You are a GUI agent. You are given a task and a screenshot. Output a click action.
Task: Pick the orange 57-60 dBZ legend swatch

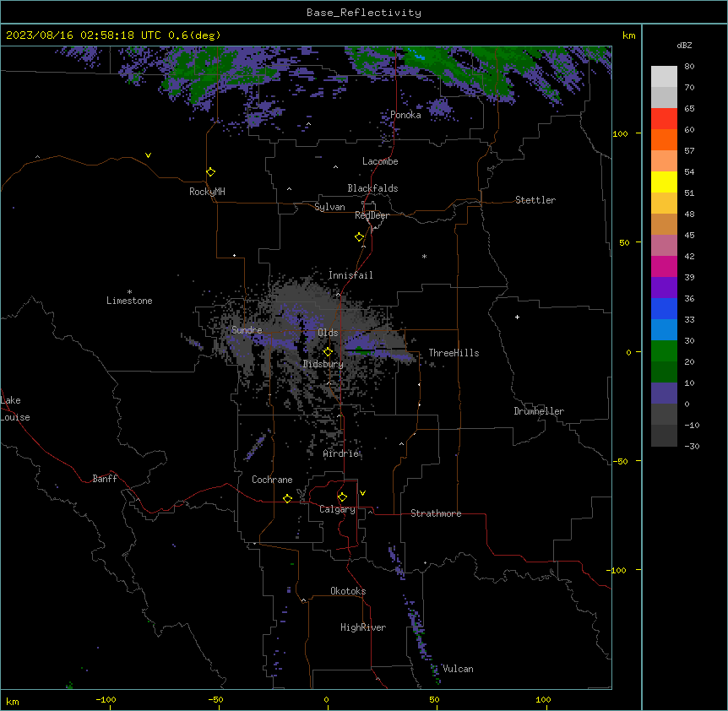pos(664,139)
